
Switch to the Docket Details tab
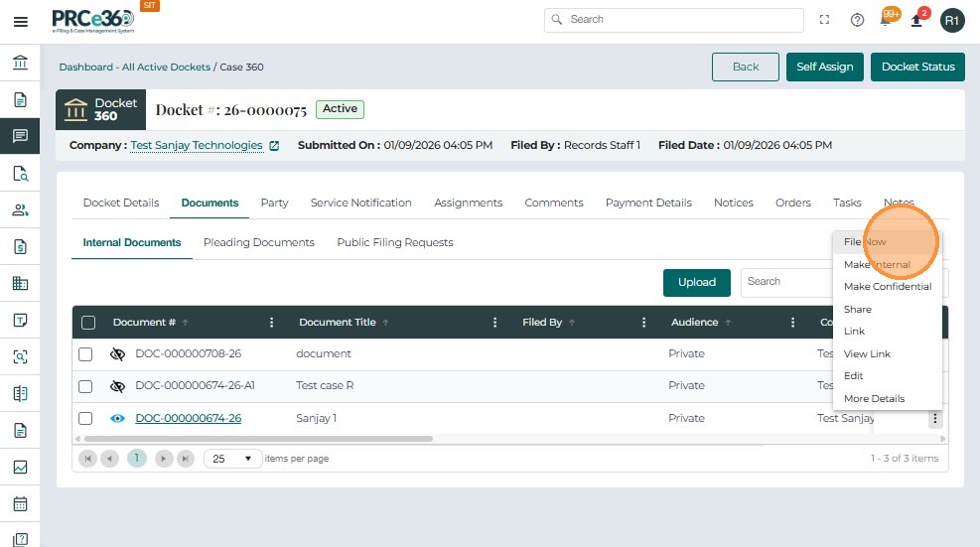[120, 204]
